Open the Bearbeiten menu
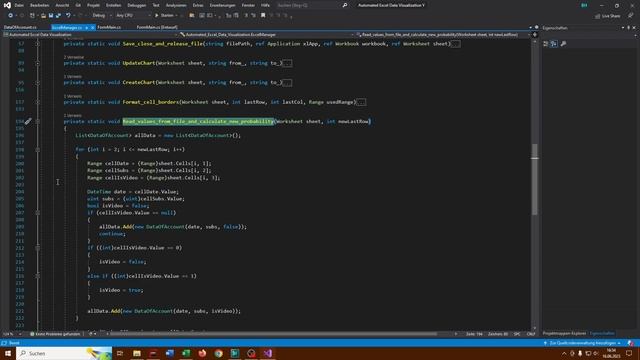640x360 pixels. [40, 5]
